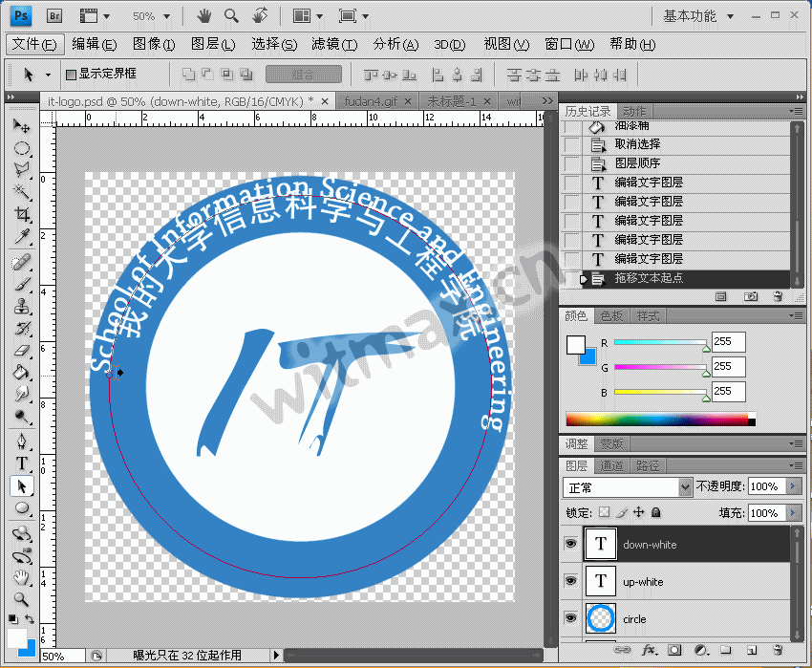
Task: Add a layer mask
Action: pyautogui.click(x=674, y=650)
